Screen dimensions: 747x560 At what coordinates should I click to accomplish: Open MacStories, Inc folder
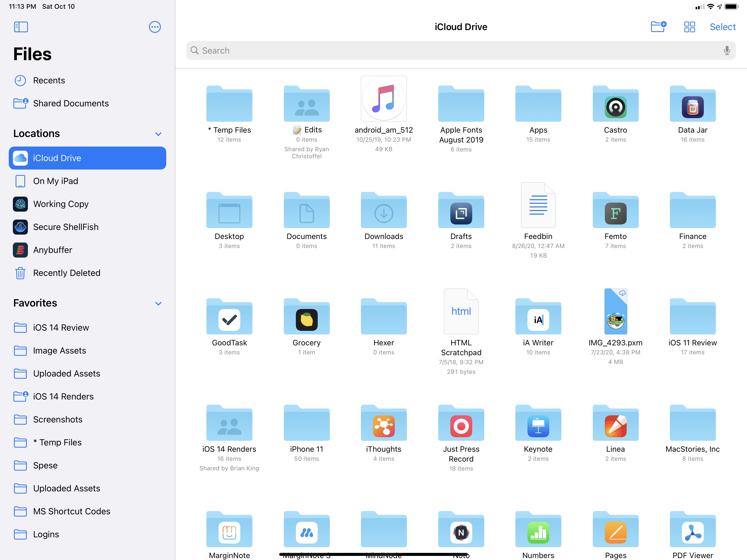pyautogui.click(x=693, y=423)
